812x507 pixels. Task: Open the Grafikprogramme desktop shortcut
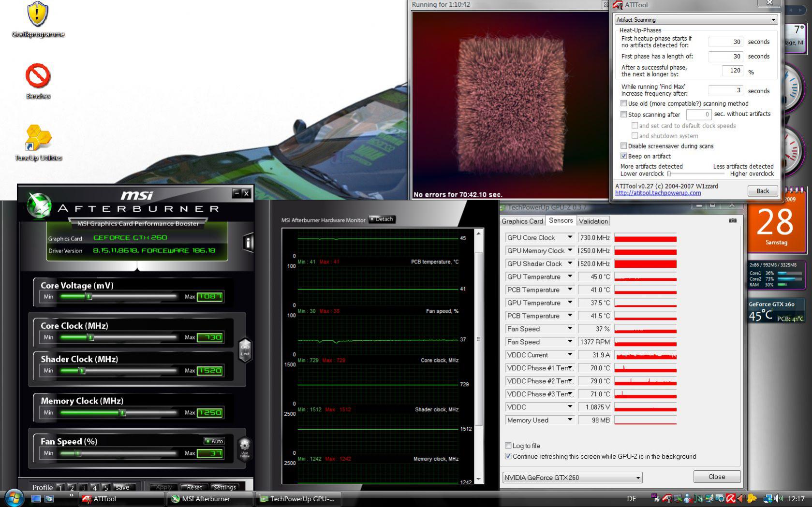coord(38,19)
